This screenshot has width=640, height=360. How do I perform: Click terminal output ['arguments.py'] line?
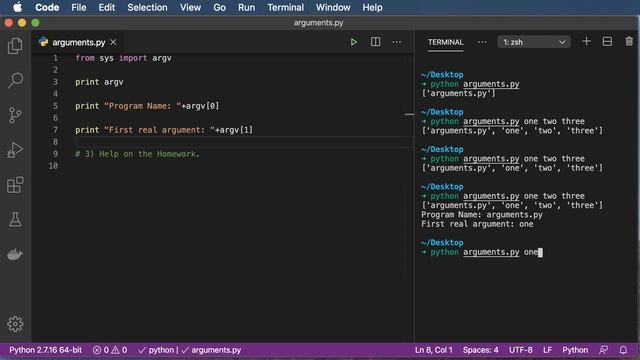pyautogui.click(x=458, y=93)
